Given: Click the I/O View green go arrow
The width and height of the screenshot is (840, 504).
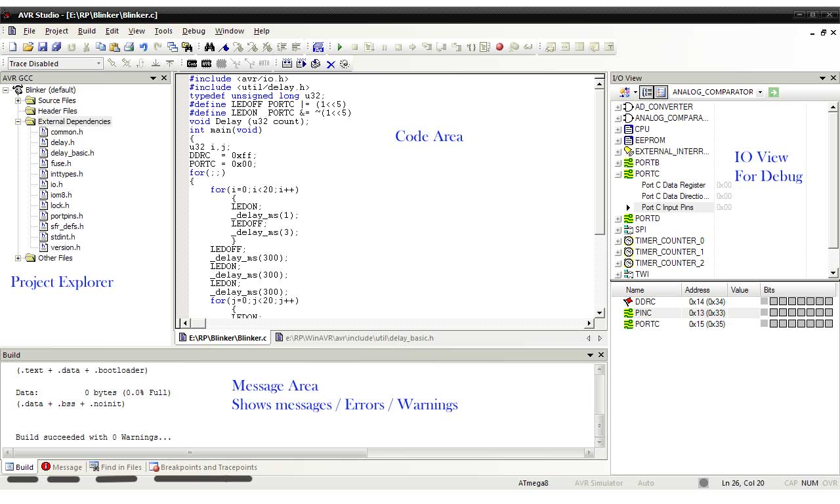Looking at the screenshot, I should click(774, 92).
